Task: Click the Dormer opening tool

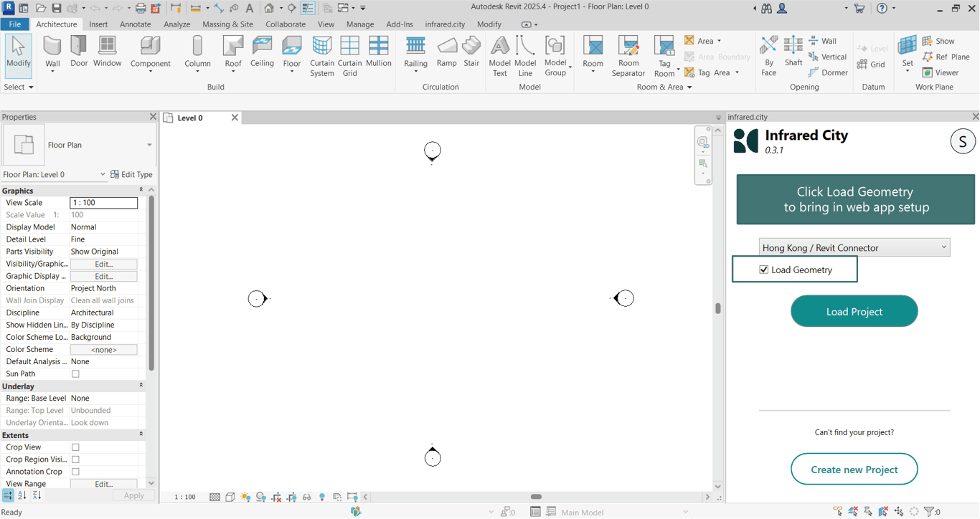Action: coord(829,72)
